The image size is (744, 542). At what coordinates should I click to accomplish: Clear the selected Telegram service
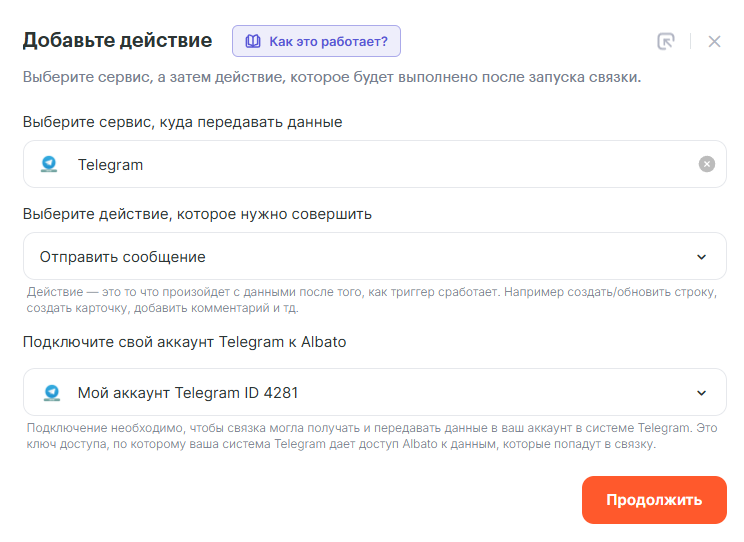coord(707,164)
